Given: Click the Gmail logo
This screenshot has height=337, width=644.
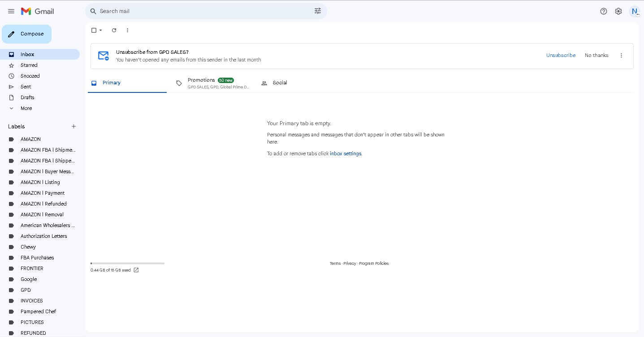Looking at the screenshot, I should (x=38, y=11).
